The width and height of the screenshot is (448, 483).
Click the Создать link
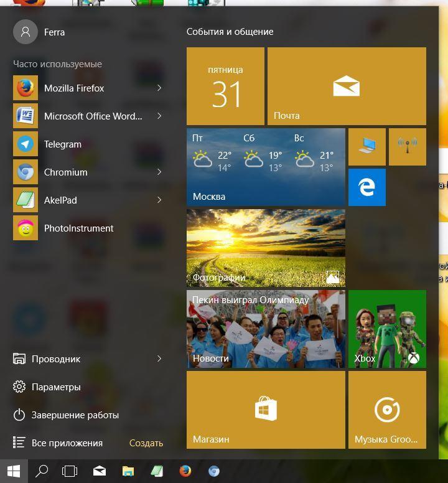coord(146,443)
